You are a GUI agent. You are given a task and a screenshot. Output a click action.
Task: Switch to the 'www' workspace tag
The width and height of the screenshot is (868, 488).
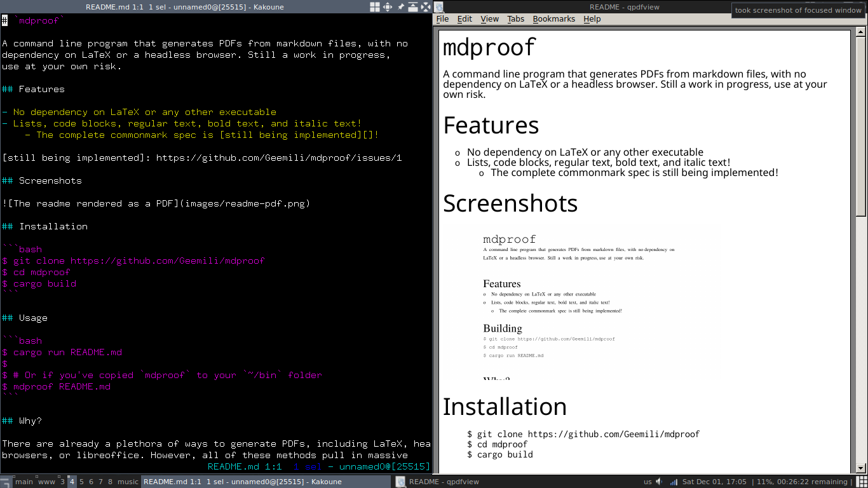coord(47,482)
